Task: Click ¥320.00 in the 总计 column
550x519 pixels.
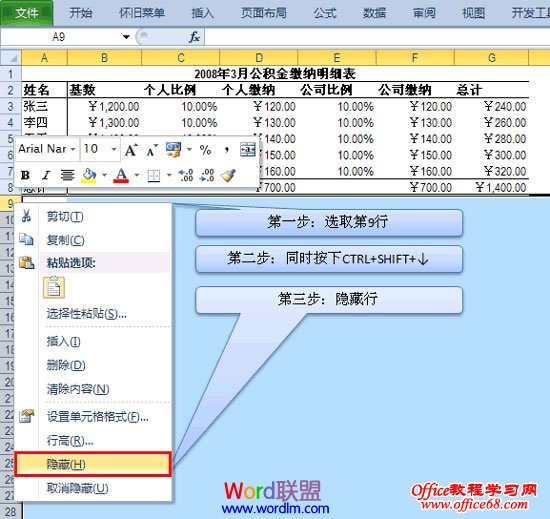Action: click(491, 171)
